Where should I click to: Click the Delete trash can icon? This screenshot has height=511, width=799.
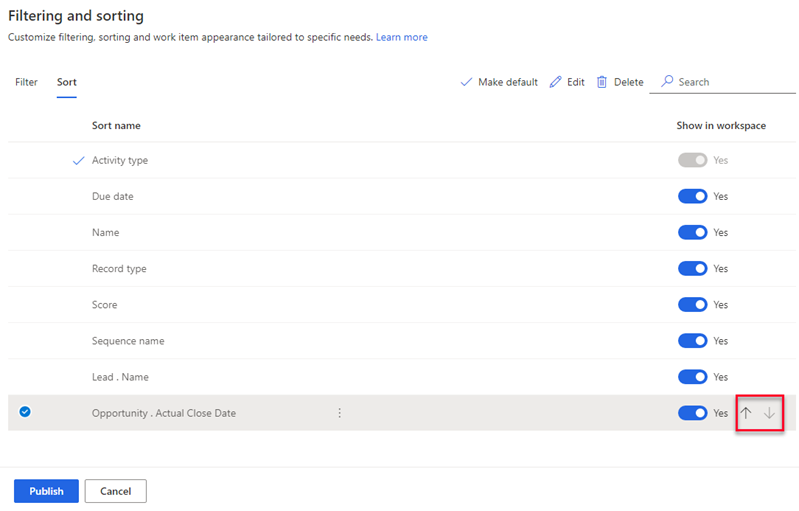click(602, 82)
